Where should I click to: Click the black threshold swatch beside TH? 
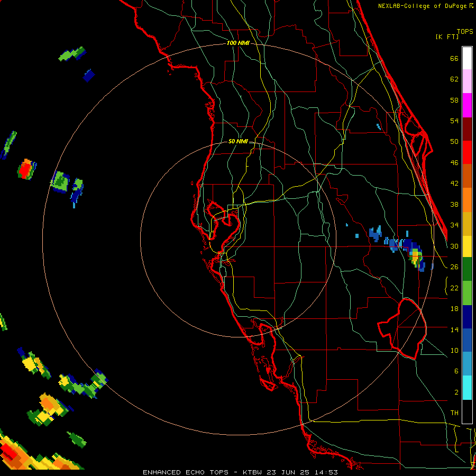(467, 411)
